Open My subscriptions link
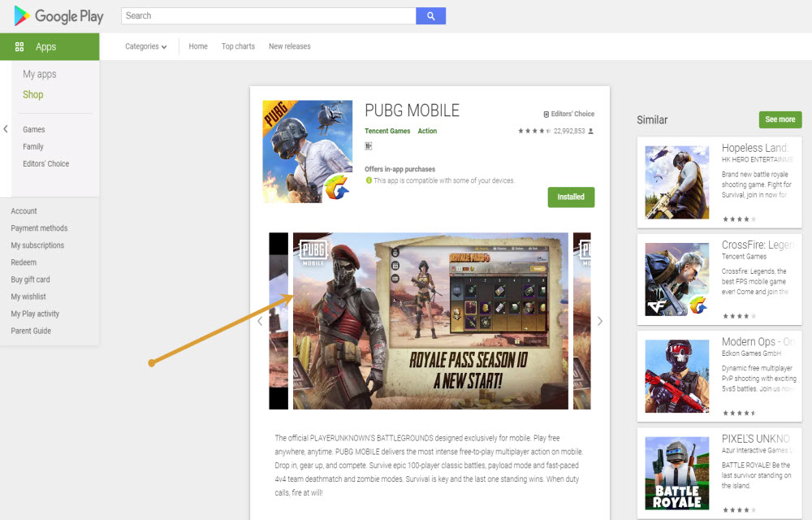Screen dimensions: 812x520 [x=37, y=245]
